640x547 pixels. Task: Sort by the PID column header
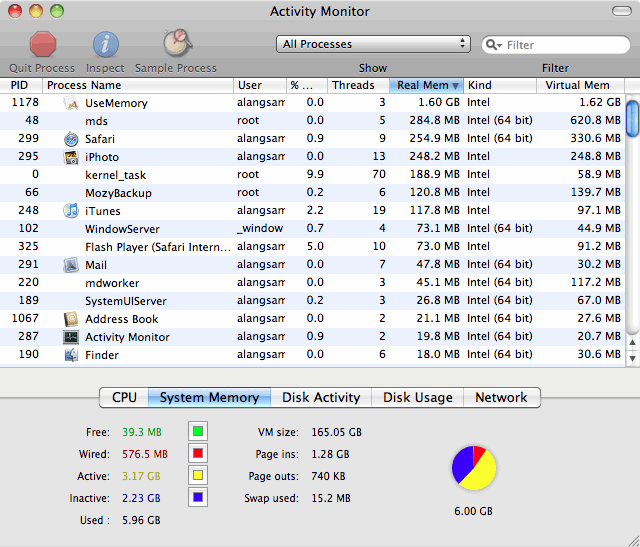[x=21, y=85]
